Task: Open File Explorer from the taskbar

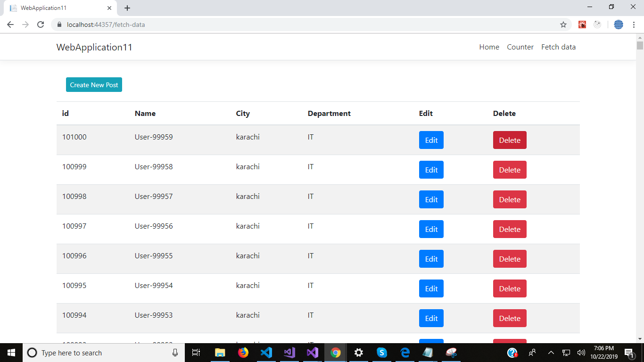Action: pos(220,353)
